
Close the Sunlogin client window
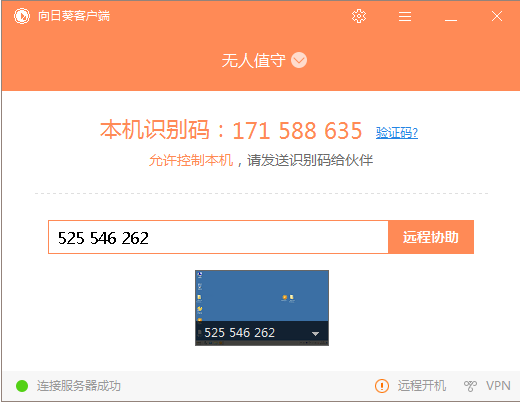[x=497, y=16]
